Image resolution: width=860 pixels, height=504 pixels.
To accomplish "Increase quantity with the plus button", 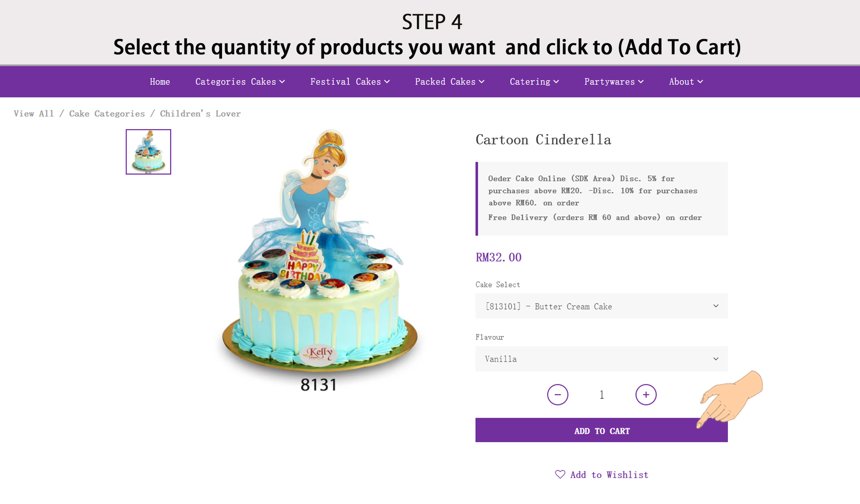I will coord(646,394).
